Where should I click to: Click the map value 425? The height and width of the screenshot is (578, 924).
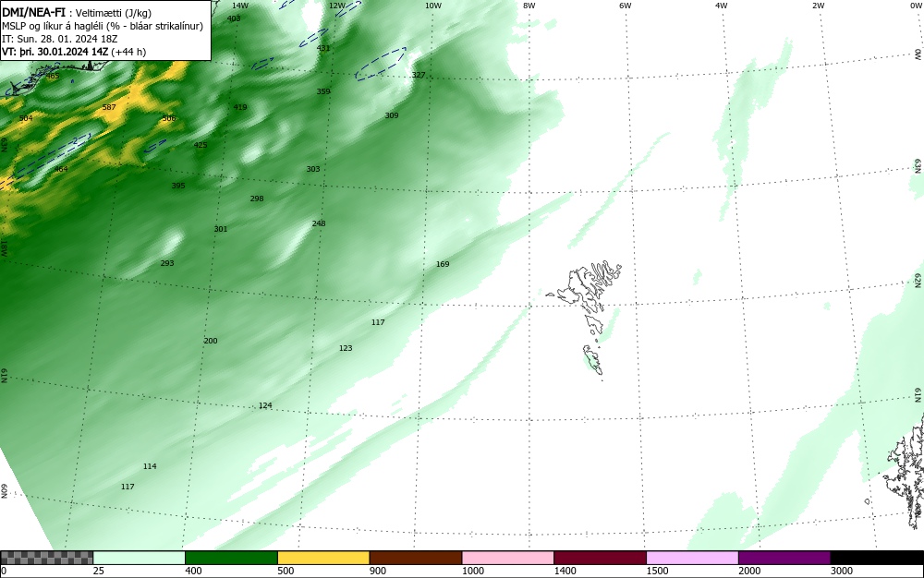tap(201, 145)
